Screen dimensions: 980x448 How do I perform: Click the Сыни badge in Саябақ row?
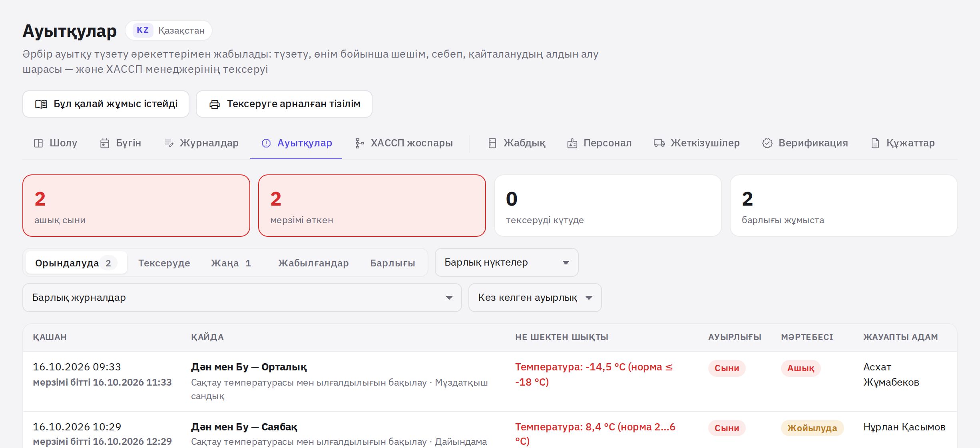pos(727,428)
